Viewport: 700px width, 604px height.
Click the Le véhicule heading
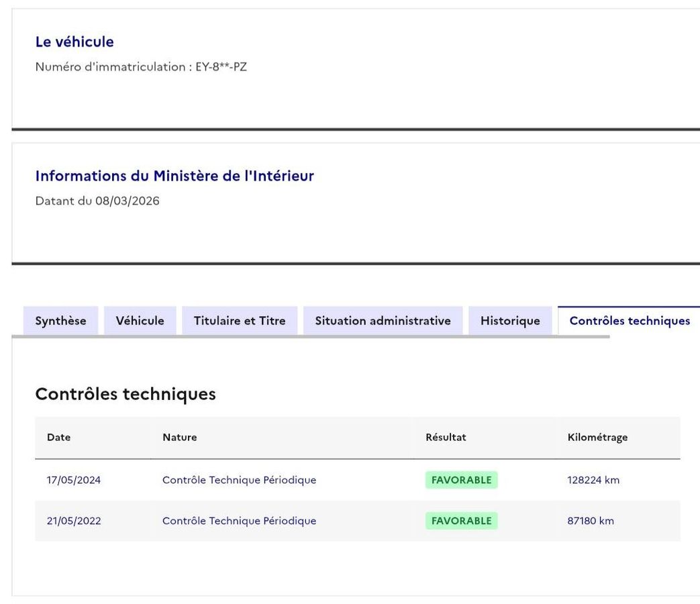[74, 42]
